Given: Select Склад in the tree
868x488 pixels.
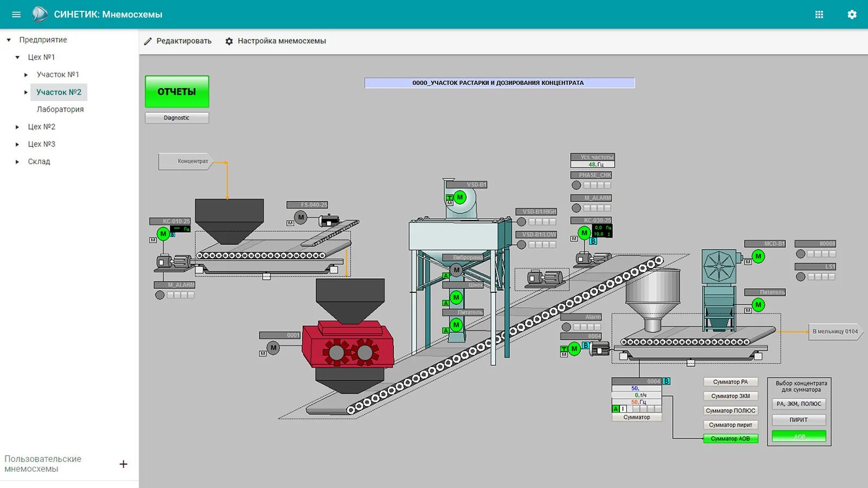Looking at the screenshot, I should [39, 162].
